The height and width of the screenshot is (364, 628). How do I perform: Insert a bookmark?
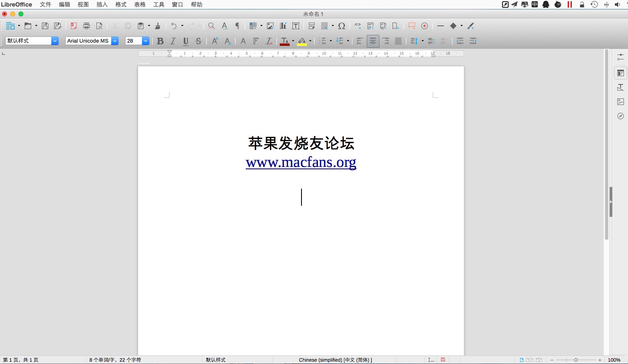tap(395, 26)
